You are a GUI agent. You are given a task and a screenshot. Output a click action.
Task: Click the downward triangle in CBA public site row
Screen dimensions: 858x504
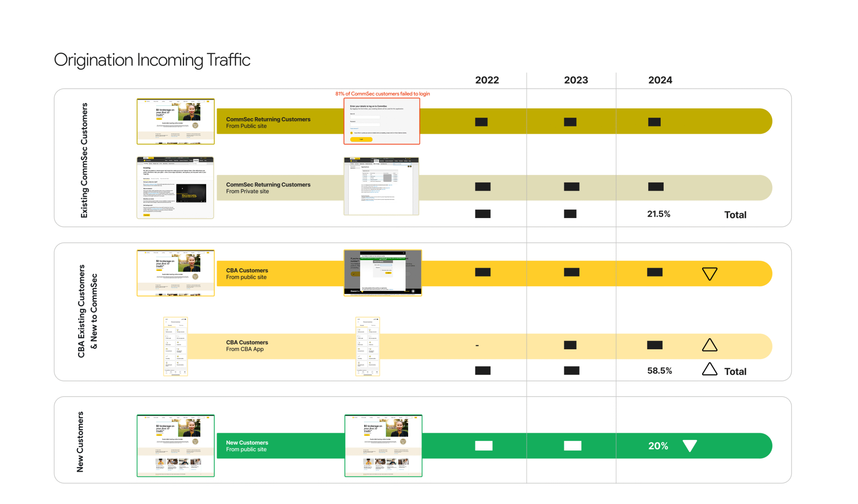coord(710,273)
